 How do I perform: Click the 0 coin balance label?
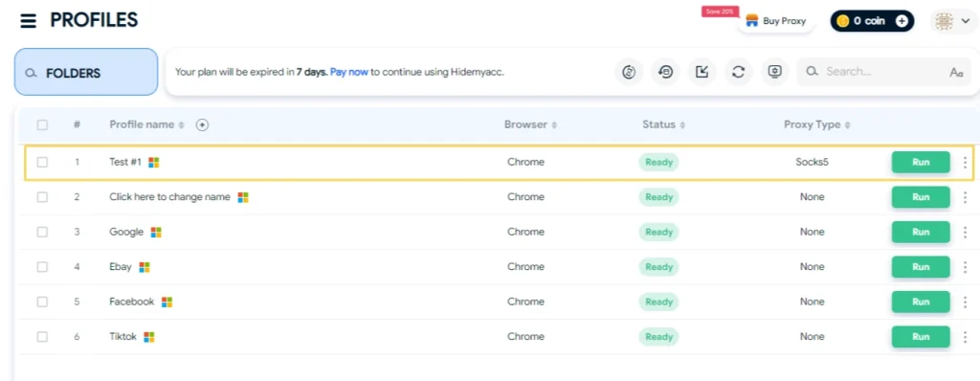869,21
